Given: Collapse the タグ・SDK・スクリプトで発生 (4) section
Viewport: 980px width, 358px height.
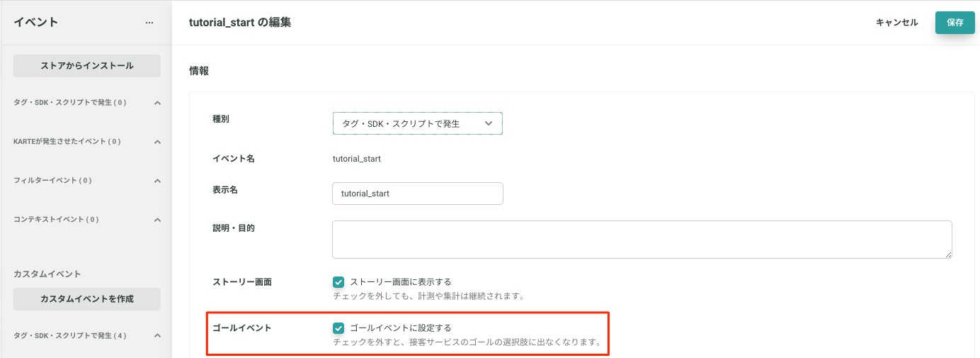Looking at the screenshot, I should click(158, 336).
